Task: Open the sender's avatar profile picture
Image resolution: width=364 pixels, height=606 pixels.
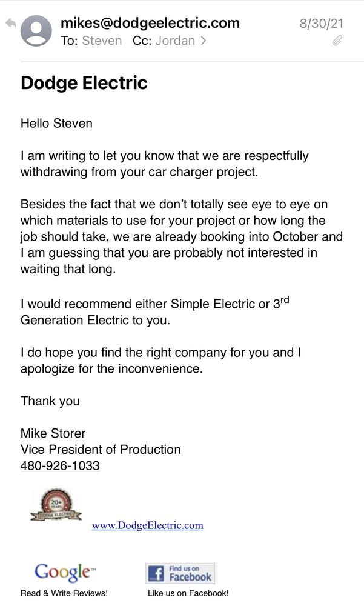Action: (x=36, y=31)
